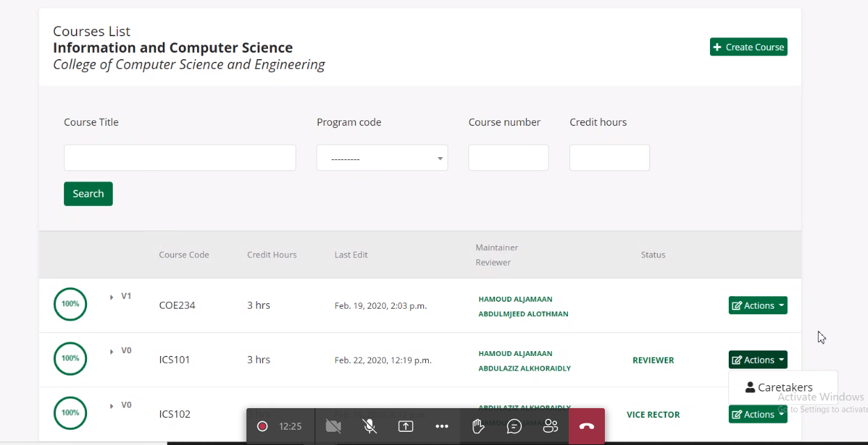Toggle the camera in meeting toolbar
Viewport: 868px width, 445px height.
(x=333, y=426)
